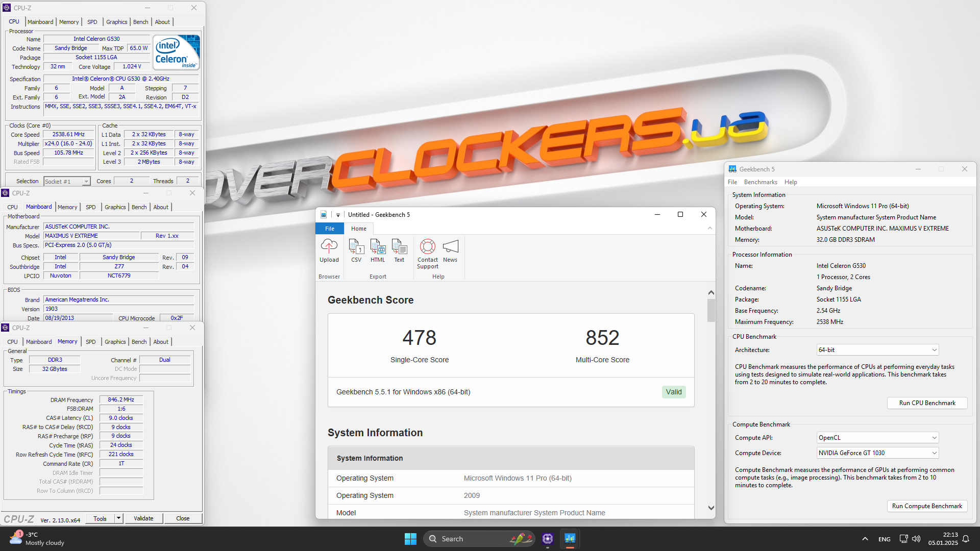Click the Multi-Core Score 852
The height and width of the screenshot is (551, 980).
[x=602, y=338]
